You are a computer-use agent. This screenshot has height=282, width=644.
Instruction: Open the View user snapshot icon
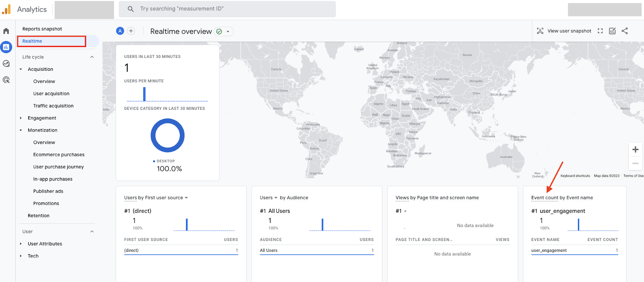pos(540,31)
